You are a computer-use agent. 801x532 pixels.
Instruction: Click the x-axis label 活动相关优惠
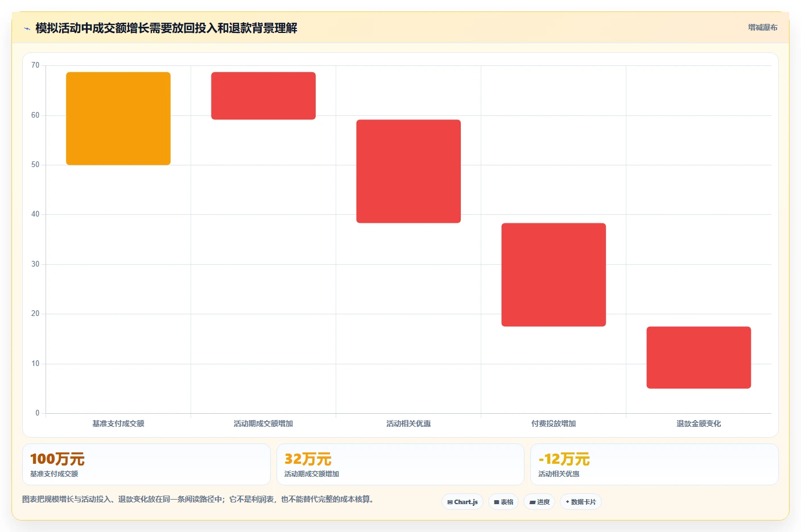pos(408,423)
